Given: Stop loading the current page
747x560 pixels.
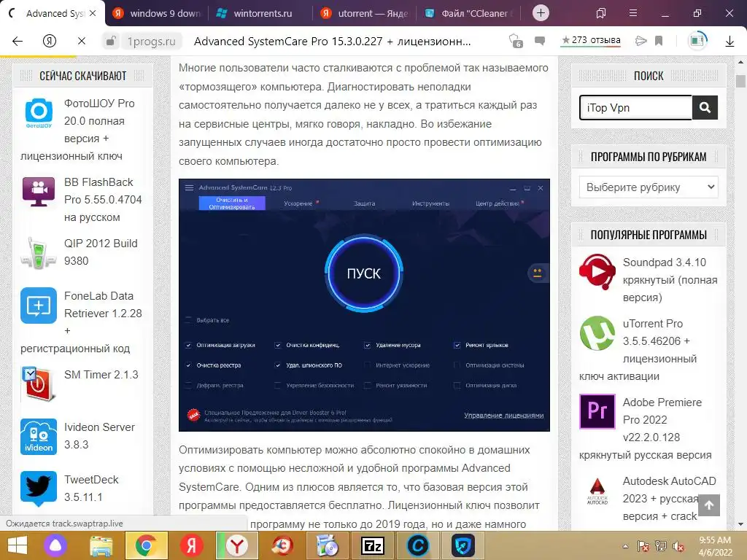Looking at the screenshot, I should 82,42.
